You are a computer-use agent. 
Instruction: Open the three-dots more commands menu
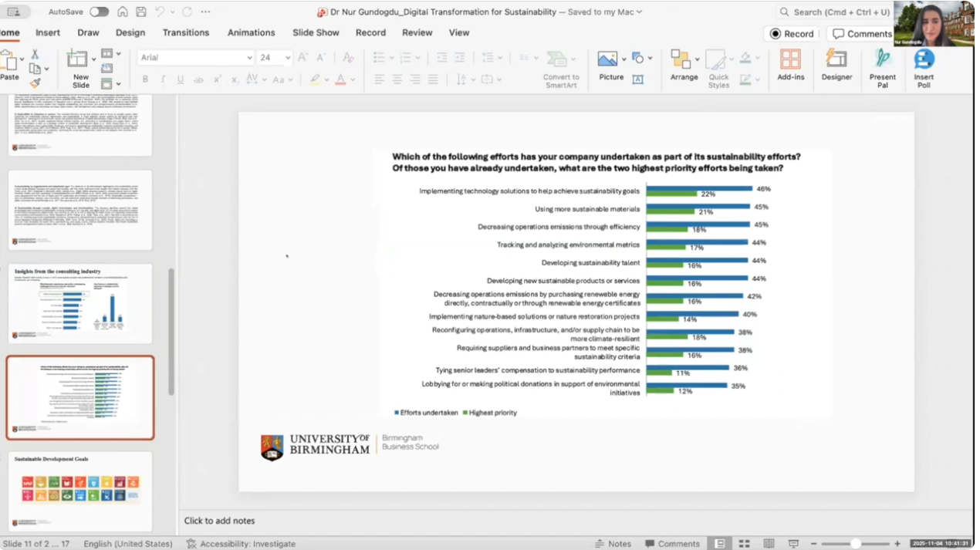(x=205, y=12)
